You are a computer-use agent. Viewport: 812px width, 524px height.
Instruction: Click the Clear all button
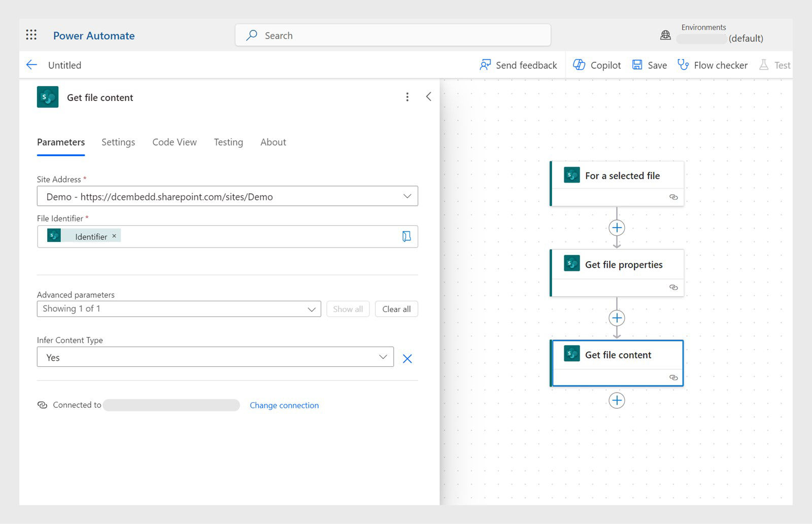click(x=396, y=309)
